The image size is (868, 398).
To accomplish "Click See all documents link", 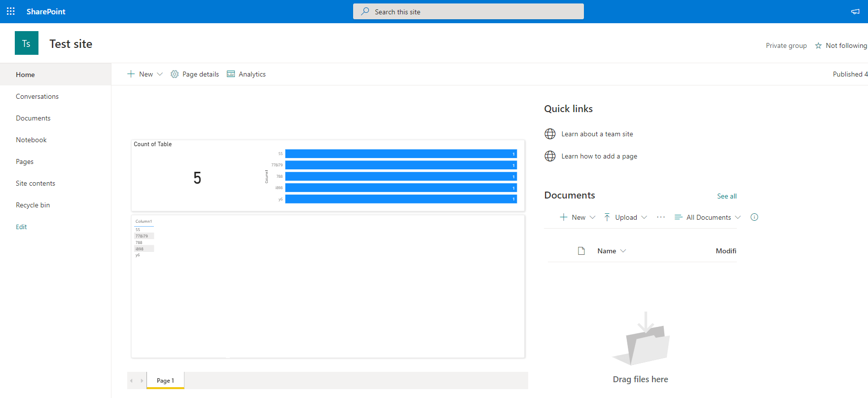I will [x=727, y=196].
